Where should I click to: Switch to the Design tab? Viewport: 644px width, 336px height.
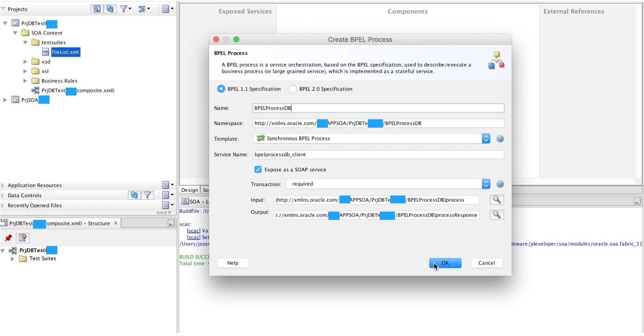[x=189, y=190]
